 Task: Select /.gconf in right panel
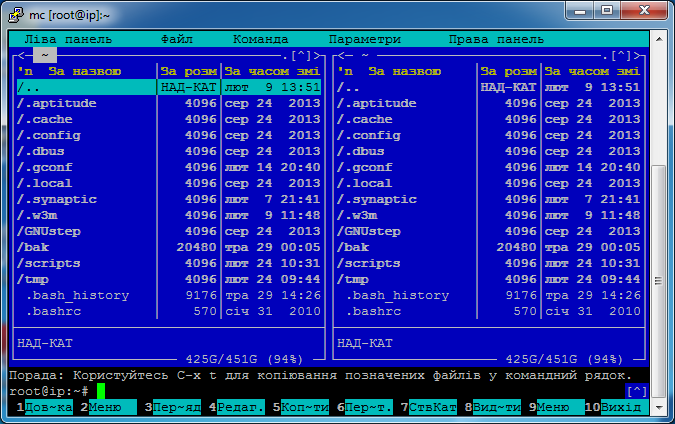(489, 167)
